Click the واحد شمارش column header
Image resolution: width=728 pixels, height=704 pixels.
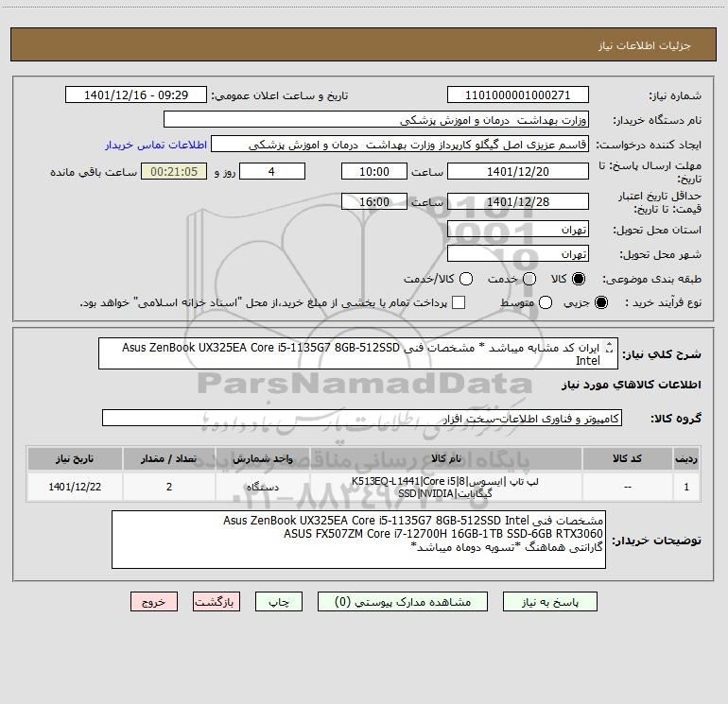click(262, 458)
